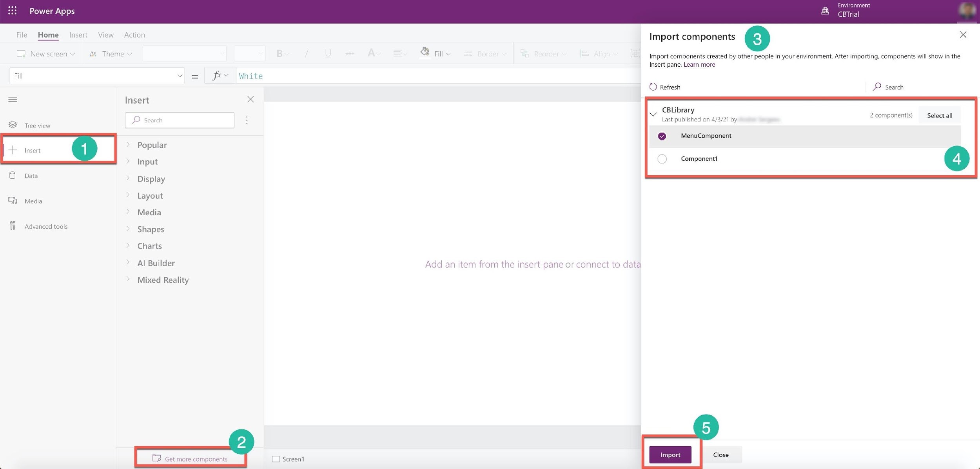Click the Underline formatting icon
Screen dimensions: 980x469
328,54
